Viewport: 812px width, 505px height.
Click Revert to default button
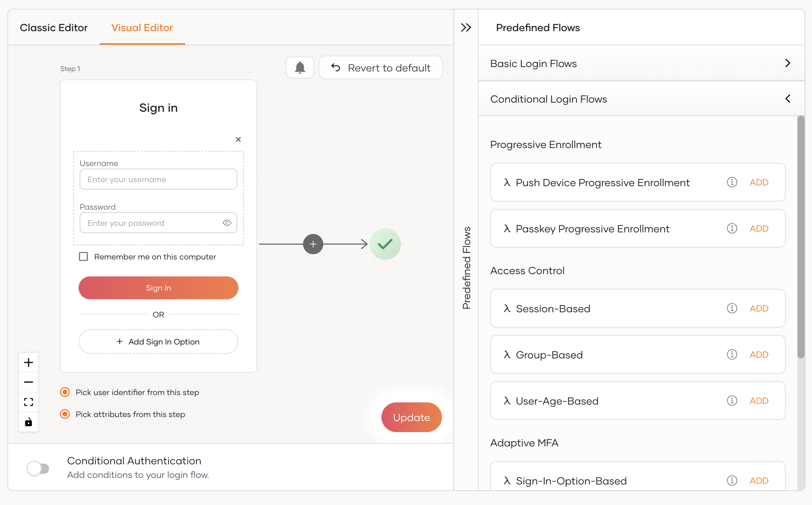[x=381, y=68]
